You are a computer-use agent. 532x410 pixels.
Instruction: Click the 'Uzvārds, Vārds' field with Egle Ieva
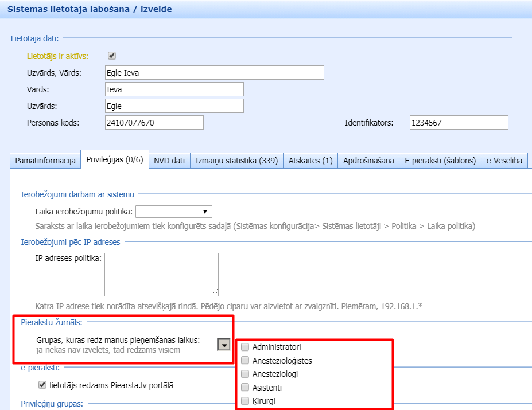coord(214,73)
